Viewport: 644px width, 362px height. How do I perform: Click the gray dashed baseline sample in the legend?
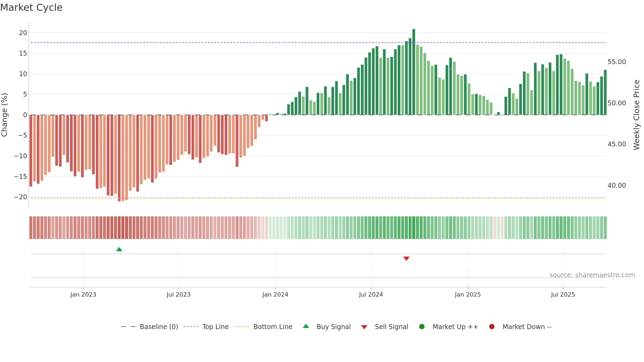pos(128,327)
